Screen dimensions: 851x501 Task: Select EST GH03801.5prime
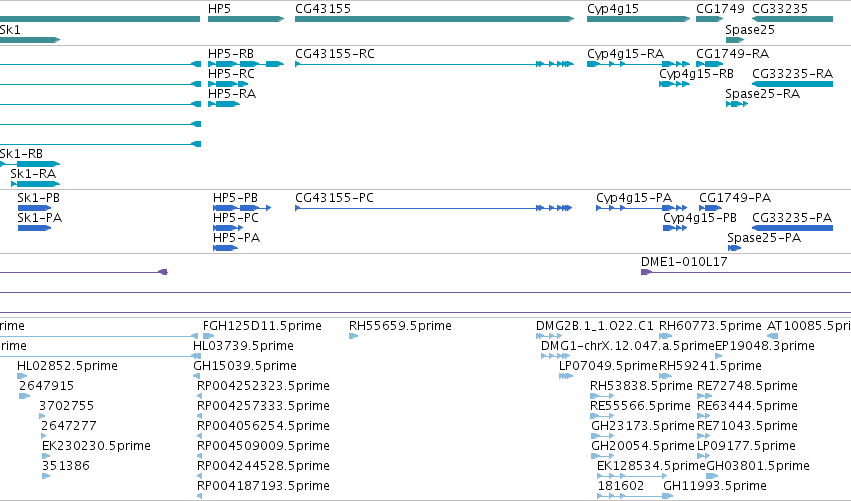712,476
